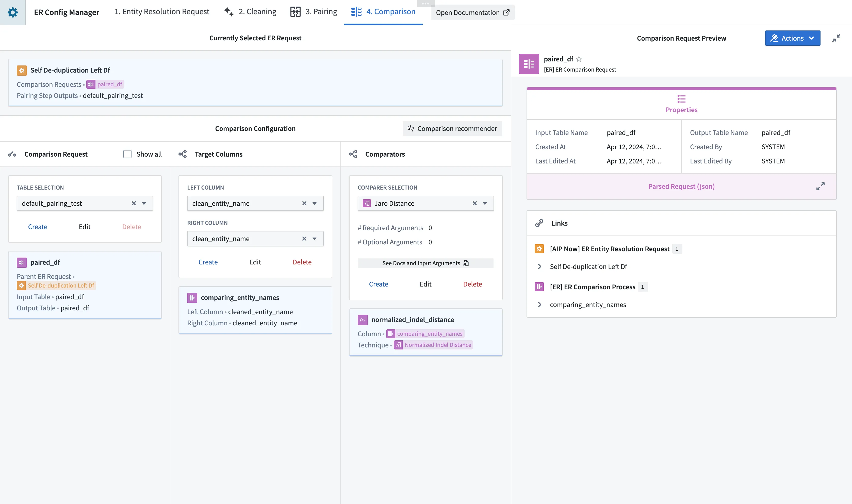Star the paired_df object as favorite

pos(579,59)
